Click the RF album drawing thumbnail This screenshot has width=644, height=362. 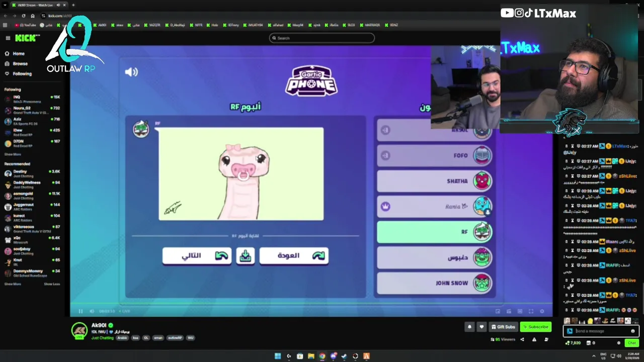241,174
